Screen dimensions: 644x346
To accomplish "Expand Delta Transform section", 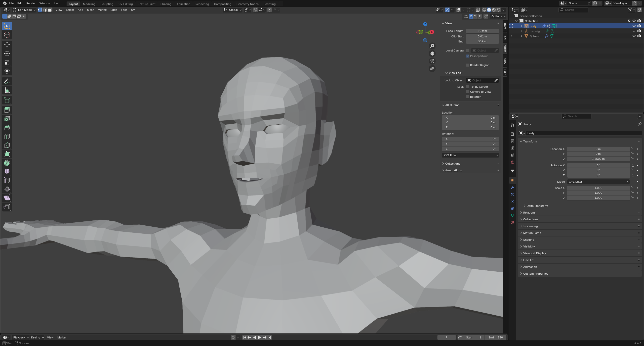I will 537,206.
